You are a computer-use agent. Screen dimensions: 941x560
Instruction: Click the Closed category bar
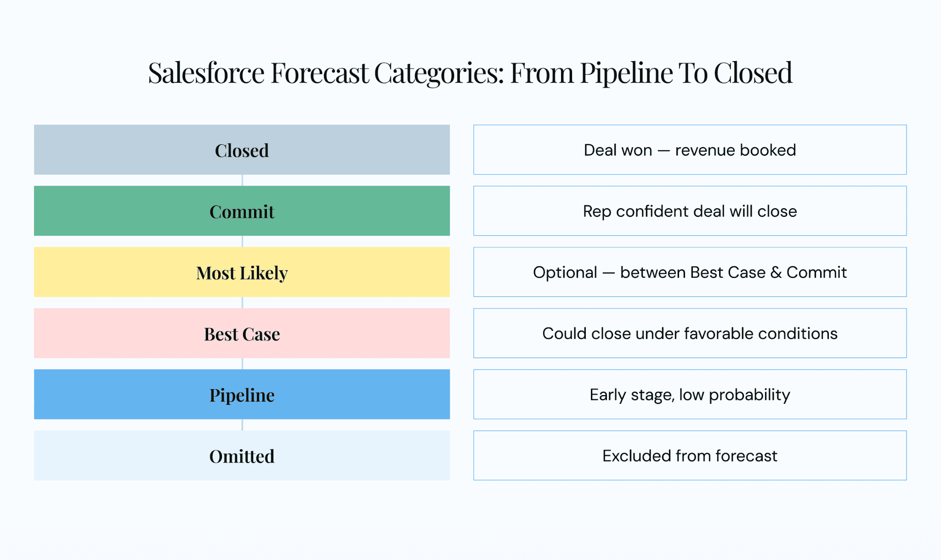pos(242,150)
